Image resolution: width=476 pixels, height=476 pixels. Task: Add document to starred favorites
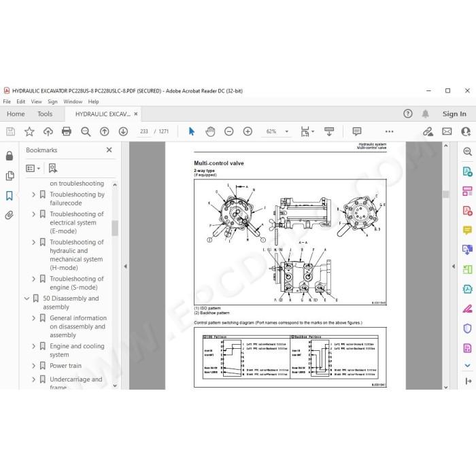pyautogui.click(x=29, y=131)
